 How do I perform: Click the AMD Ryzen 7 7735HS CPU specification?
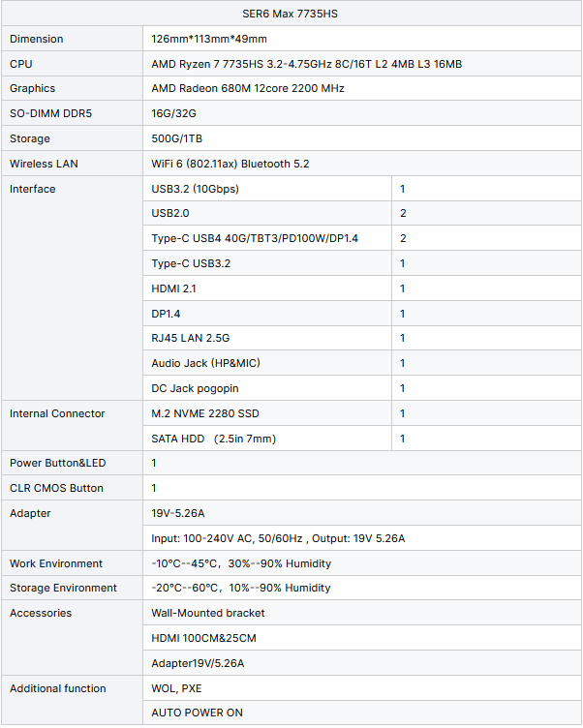click(x=307, y=64)
